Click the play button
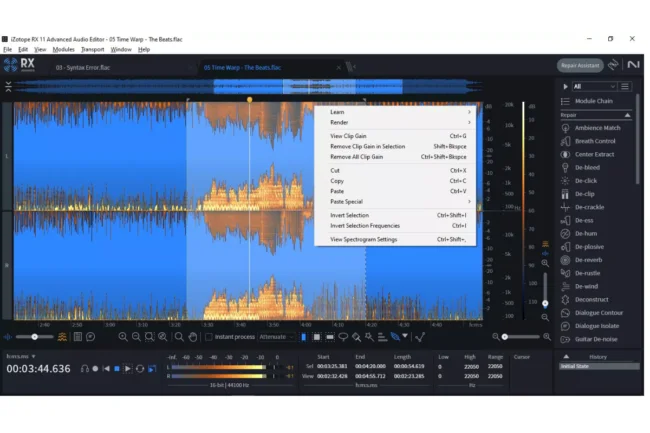650x433 pixels. [x=128, y=369]
